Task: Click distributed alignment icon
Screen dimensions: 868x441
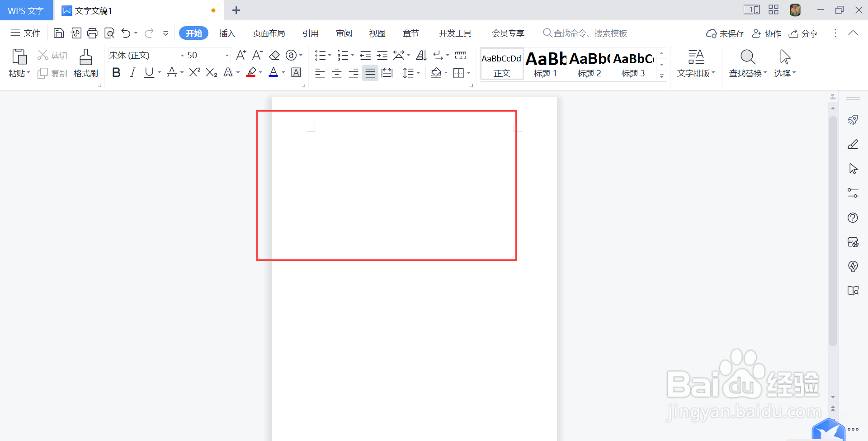Action: coord(387,73)
